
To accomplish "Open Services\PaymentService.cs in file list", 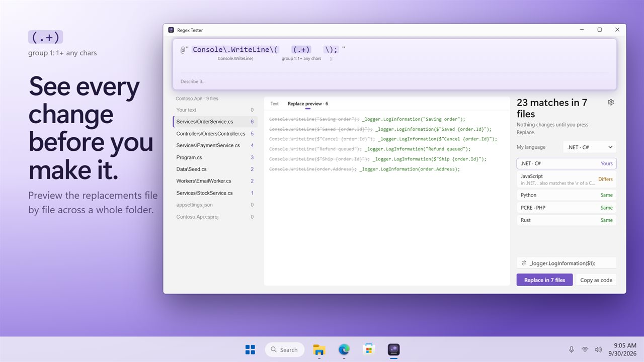I will pyautogui.click(x=215, y=145).
